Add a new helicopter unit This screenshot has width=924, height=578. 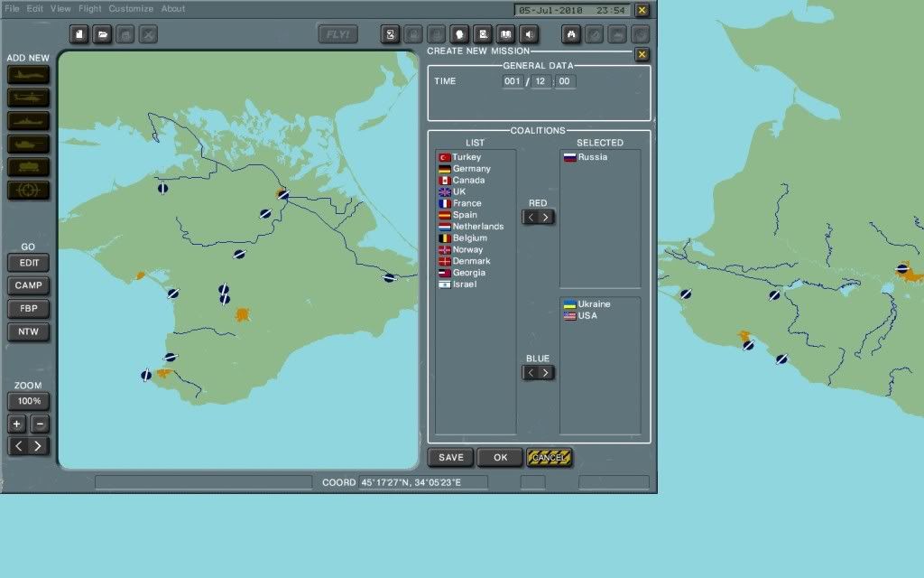tap(27, 98)
